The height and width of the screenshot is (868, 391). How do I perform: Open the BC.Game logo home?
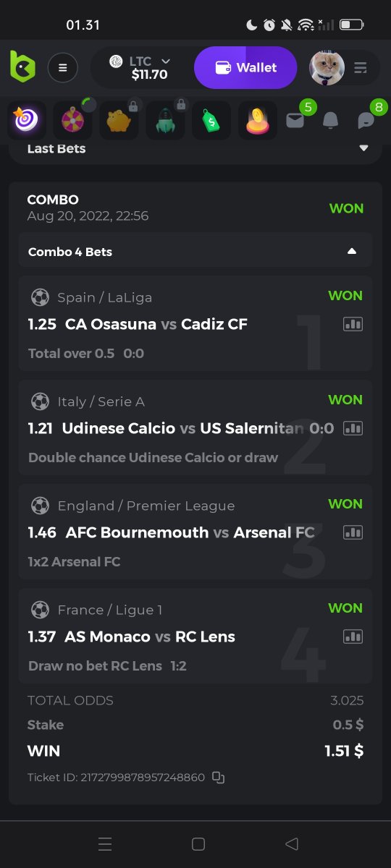point(22,68)
